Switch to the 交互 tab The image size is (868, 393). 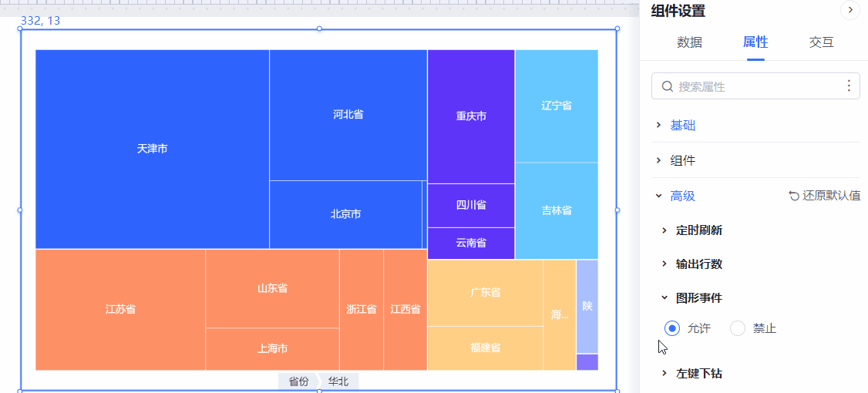tap(821, 42)
